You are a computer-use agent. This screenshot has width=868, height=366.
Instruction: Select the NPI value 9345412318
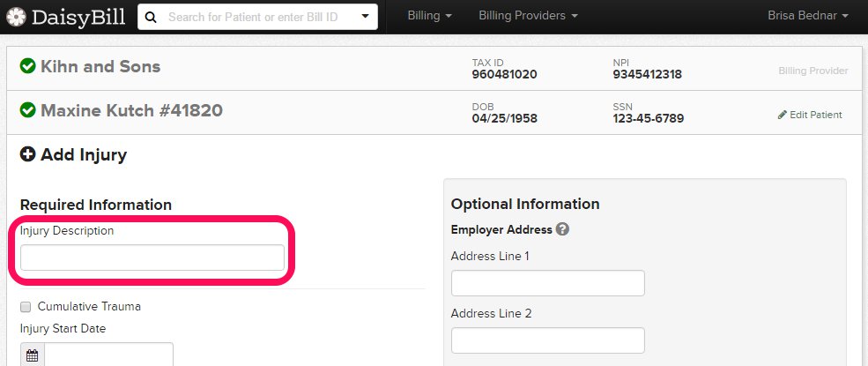pos(647,74)
